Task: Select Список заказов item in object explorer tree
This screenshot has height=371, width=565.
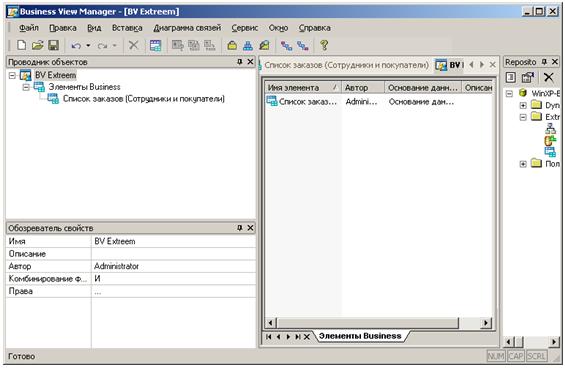Action: pyautogui.click(x=143, y=99)
